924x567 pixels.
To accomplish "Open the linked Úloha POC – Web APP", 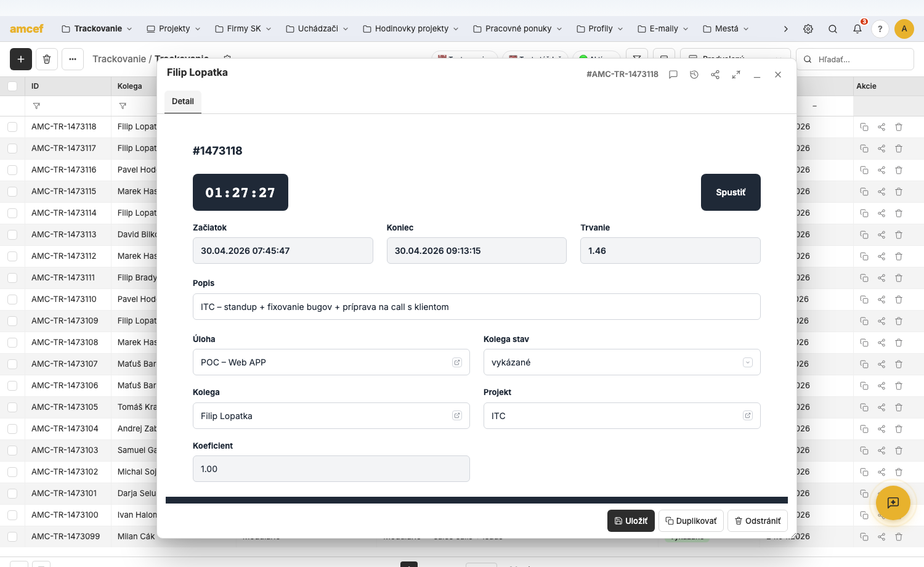I will (457, 362).
